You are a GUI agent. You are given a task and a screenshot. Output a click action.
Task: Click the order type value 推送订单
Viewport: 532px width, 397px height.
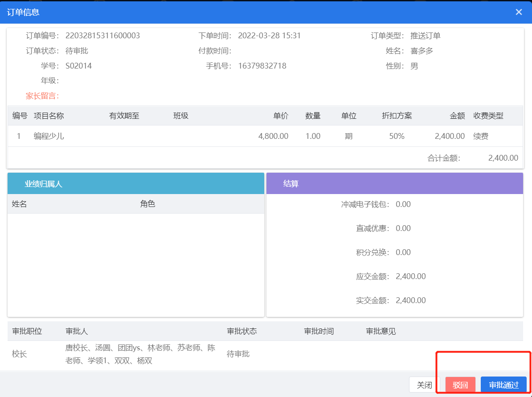[x=425, y=36]
